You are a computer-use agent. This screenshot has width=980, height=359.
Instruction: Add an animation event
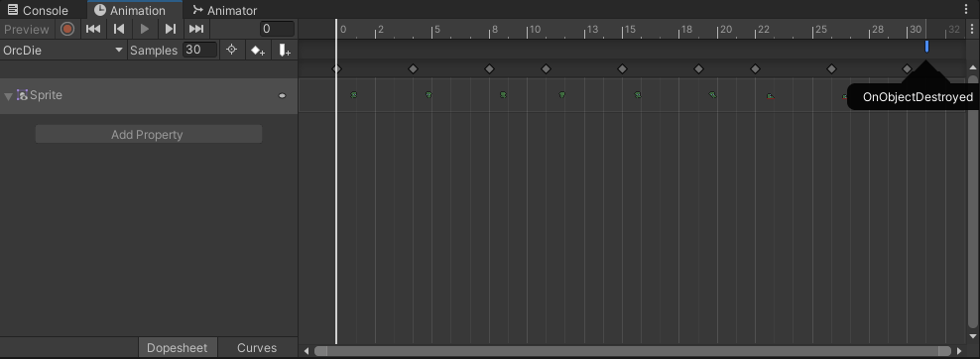285,50
